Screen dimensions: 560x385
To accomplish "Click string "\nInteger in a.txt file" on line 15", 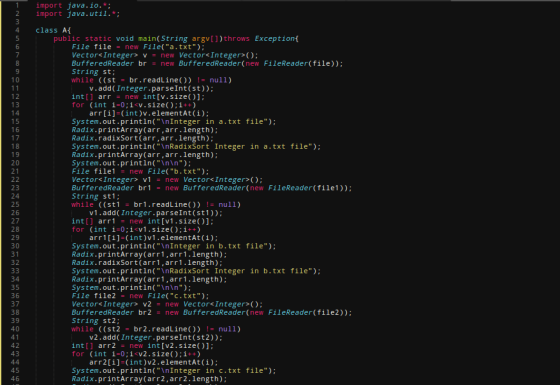I will tap(212, 121).
